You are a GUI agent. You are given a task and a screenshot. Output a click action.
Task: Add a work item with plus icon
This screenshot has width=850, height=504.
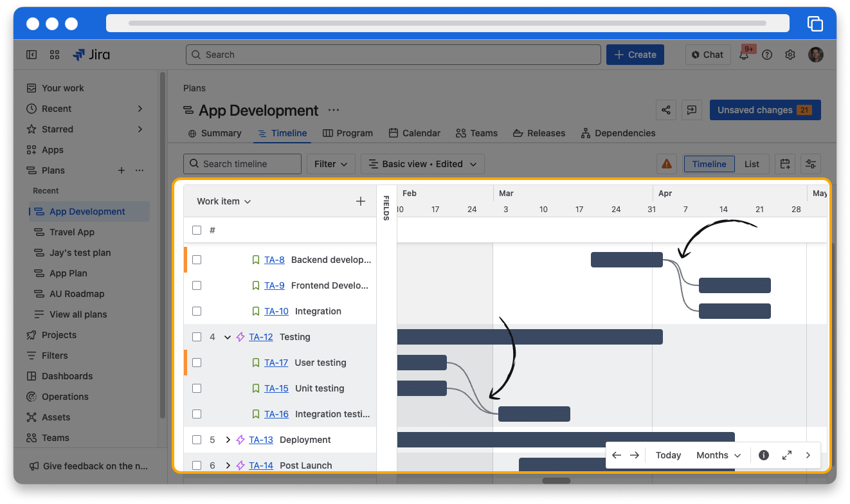361,201
